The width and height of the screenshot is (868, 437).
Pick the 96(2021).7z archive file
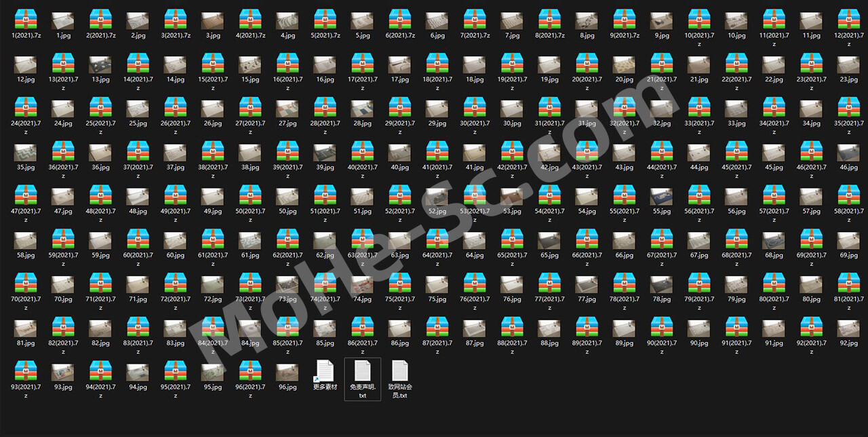click(x=250, y=370)
